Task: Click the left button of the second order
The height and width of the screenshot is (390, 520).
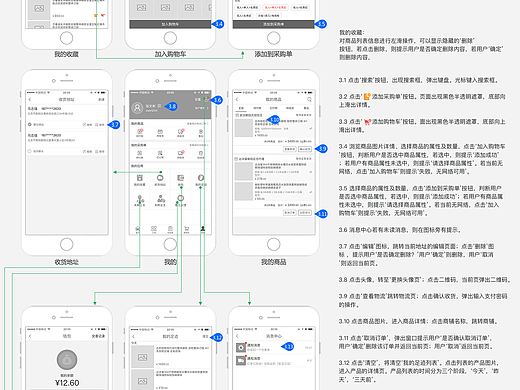Action: (290, 212)
